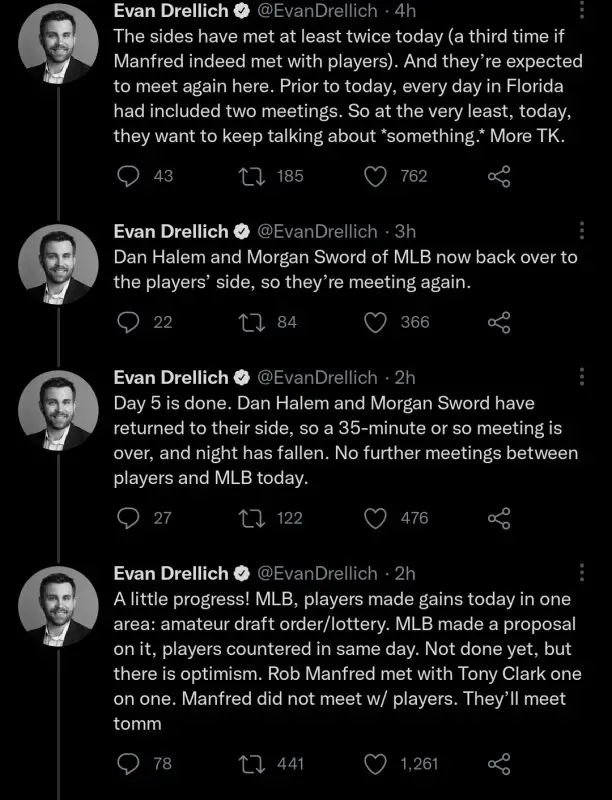The height and width of the screenshot is (800, 612).
Task: Share the tweet about sides meeting twice
Action: click(x=498, y=176)
